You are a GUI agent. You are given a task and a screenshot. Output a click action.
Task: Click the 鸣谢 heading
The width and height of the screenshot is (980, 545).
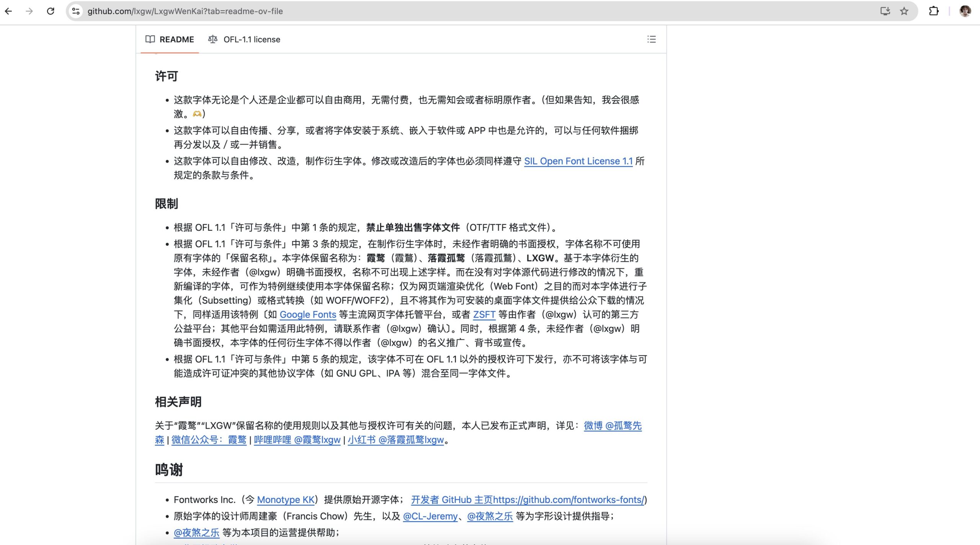pyautogui.click(x=169, y=470)
